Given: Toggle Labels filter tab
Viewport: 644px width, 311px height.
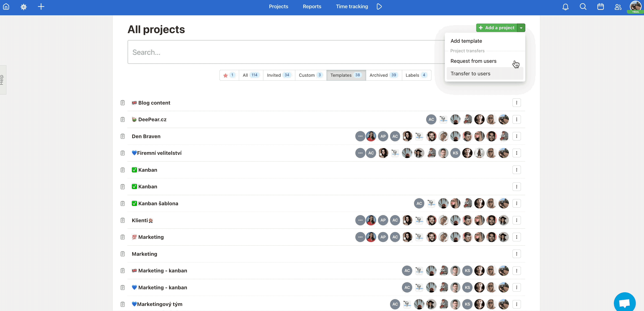Looking at the screenshot, I should pos(416,75).
